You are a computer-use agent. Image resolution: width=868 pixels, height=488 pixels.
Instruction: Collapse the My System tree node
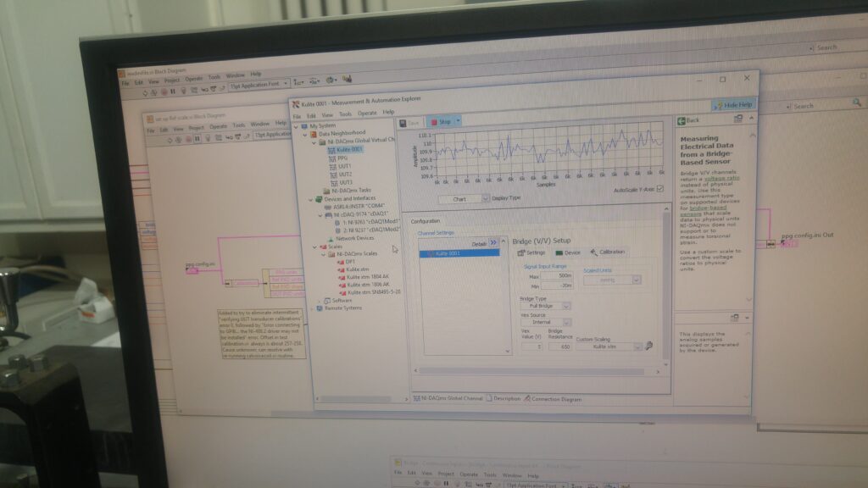pos(296,127)
